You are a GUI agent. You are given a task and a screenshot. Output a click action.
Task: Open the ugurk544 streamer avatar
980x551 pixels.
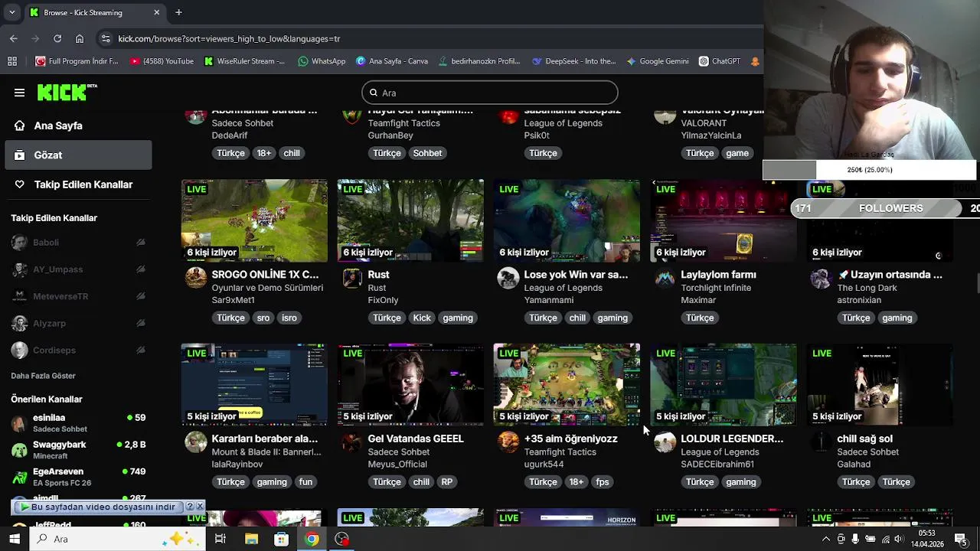(508, 442)
